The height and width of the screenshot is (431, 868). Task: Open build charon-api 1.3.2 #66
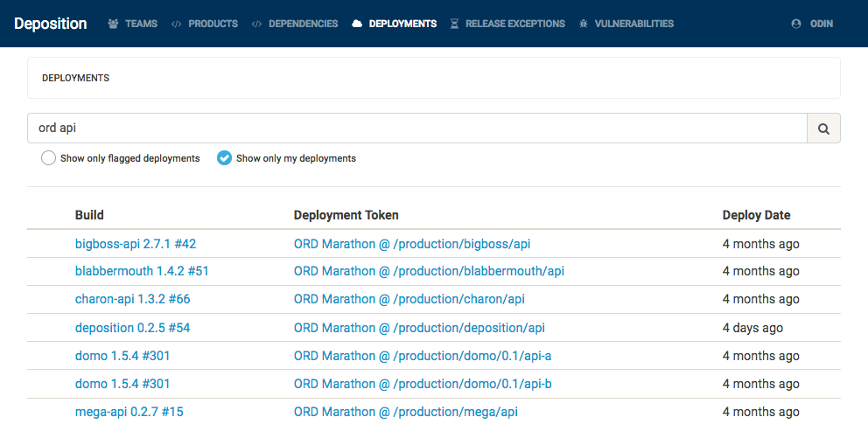click(x=132, y=299)
